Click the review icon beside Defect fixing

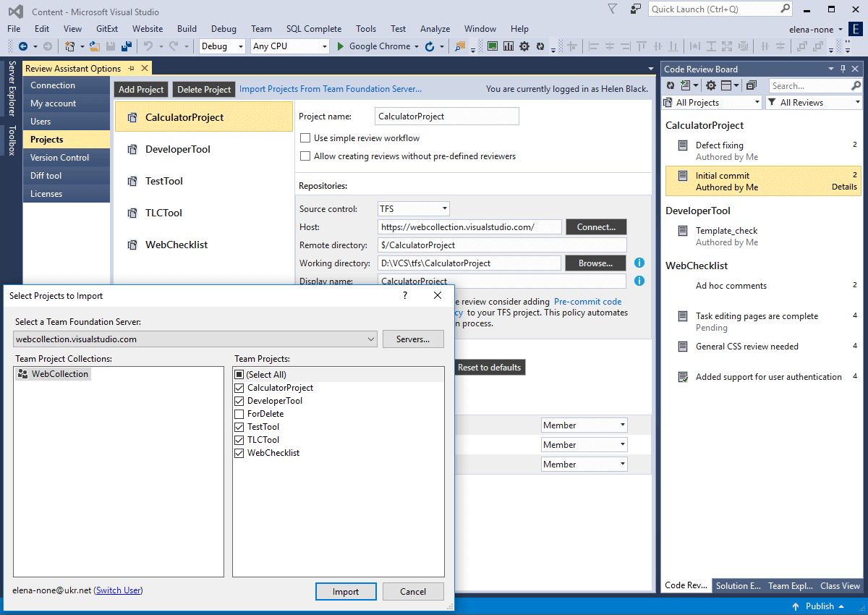[x=682, y=145]
